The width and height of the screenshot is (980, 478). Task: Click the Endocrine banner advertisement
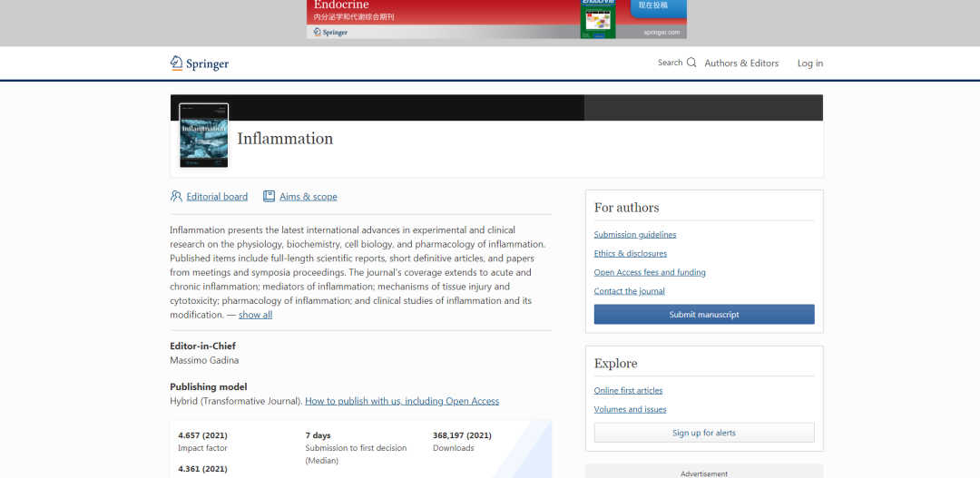[495, 19]
